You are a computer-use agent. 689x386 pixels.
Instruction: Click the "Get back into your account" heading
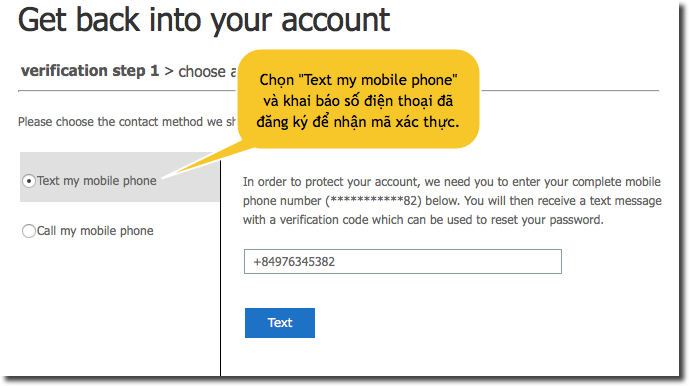tap(204, 20)
